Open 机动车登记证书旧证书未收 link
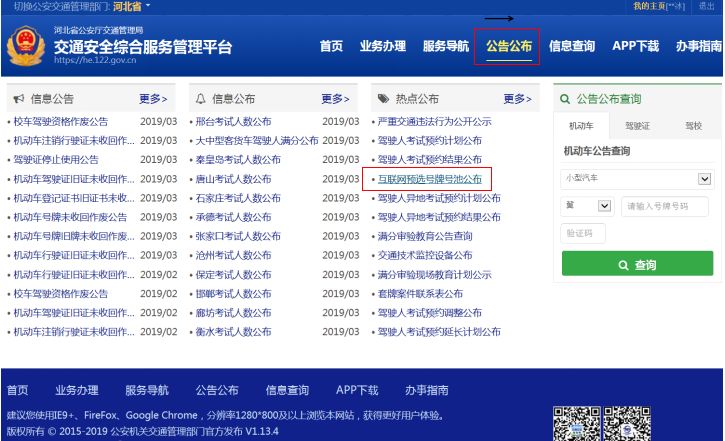 [x=74, y=198]
